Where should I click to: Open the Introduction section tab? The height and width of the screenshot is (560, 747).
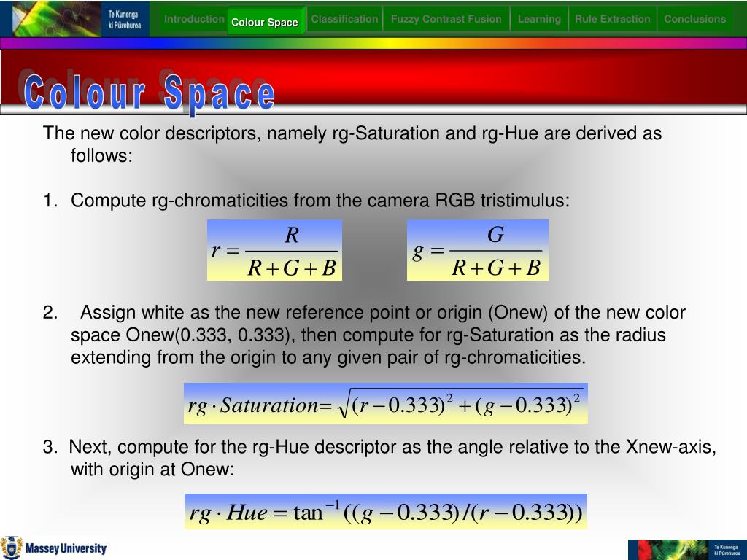[x=194, y=19]
